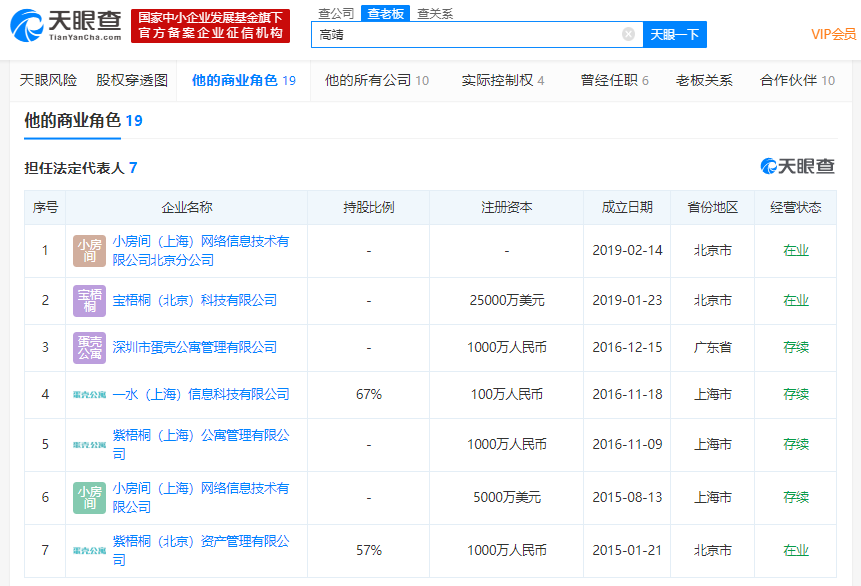Image resolution: width=861 pixels, height=586 pixels.
Task: Click the red official credit agency banner
Action: click(x=210, y=26)
